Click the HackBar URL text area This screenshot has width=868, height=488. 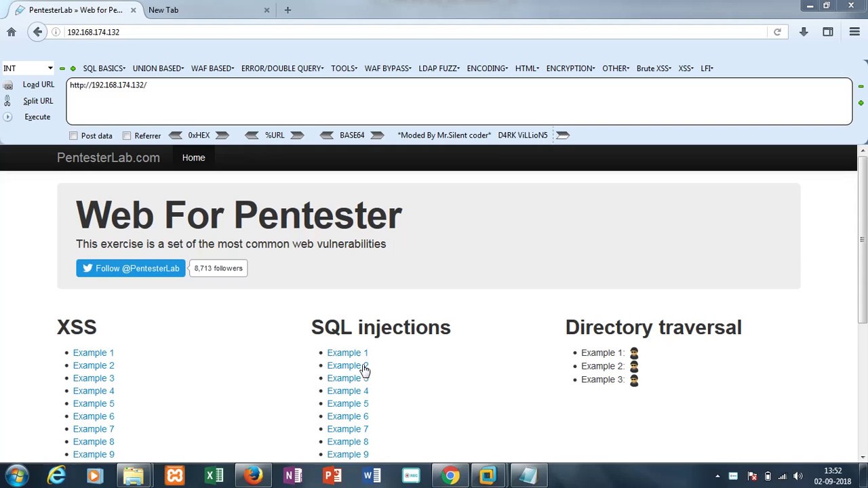point(459,102)
